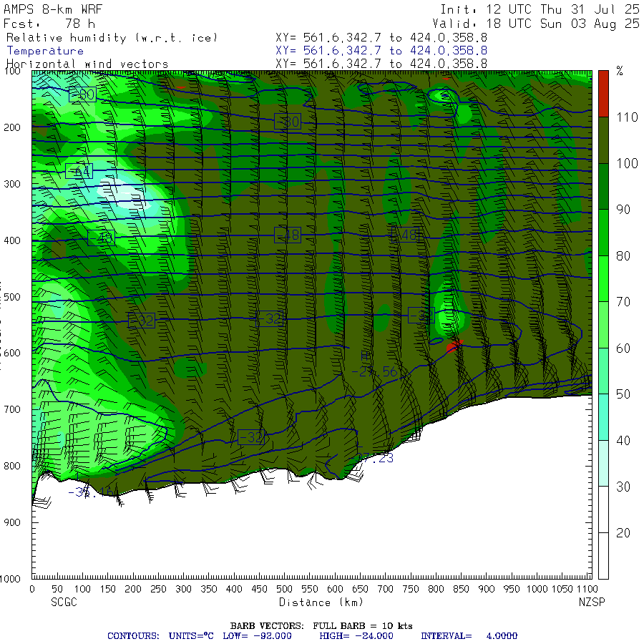This screenshot has height=644, width=644.
Task: Click the "70" color bar label
Action: point(623,302)
